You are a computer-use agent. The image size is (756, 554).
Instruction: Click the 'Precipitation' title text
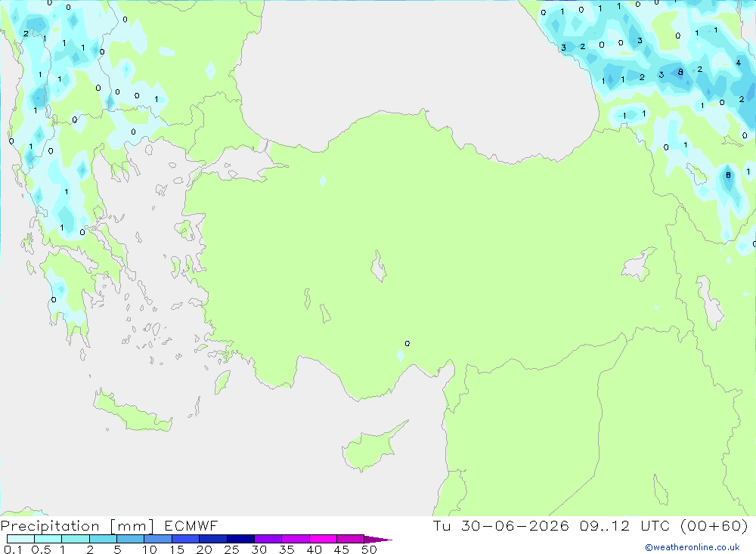click(50, 526)
